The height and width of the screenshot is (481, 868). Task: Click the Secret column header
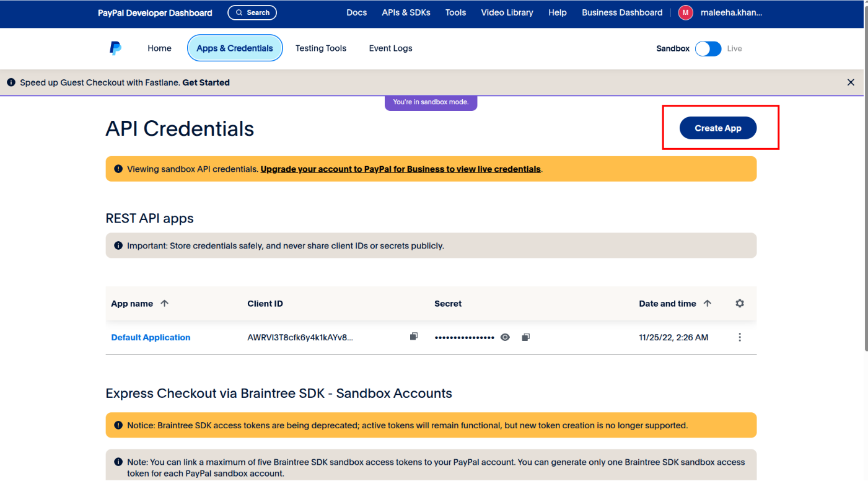[x=448, y=304]
